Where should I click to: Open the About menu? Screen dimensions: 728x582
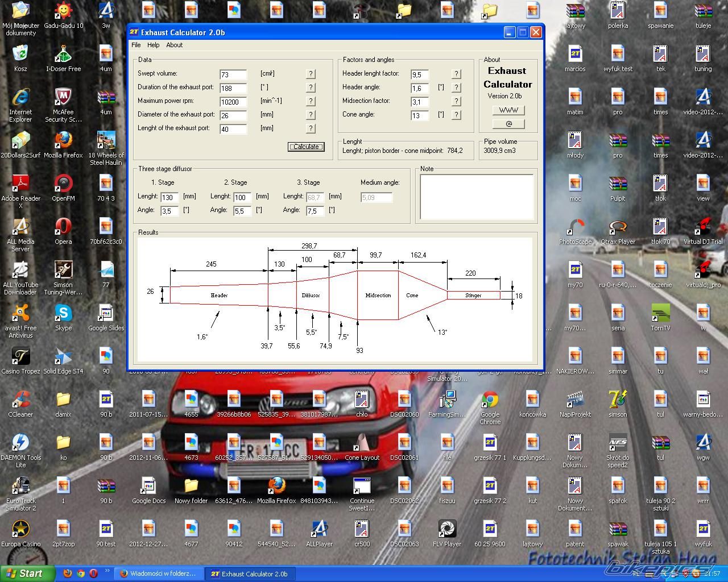(x=174, y=45)
